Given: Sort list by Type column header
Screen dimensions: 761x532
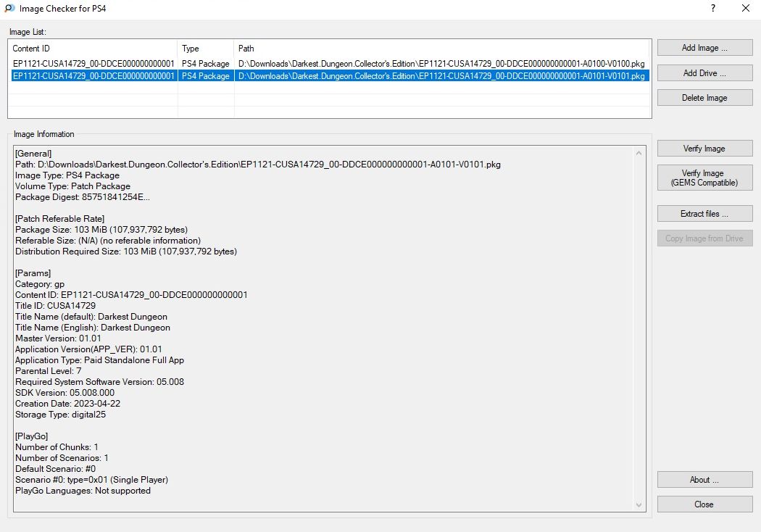Looking at the screenshot, I should click(206, 49).
